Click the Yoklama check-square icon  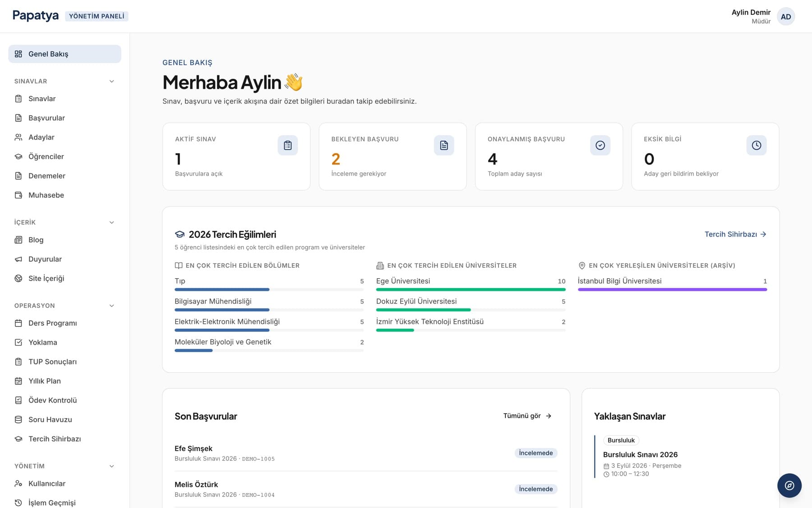tap(18, 343)
